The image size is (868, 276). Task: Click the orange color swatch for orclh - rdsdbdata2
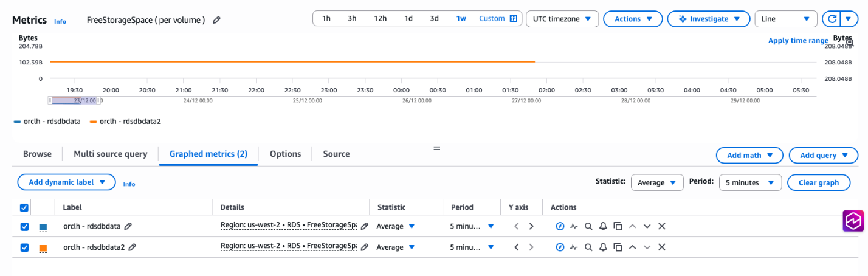43,248
